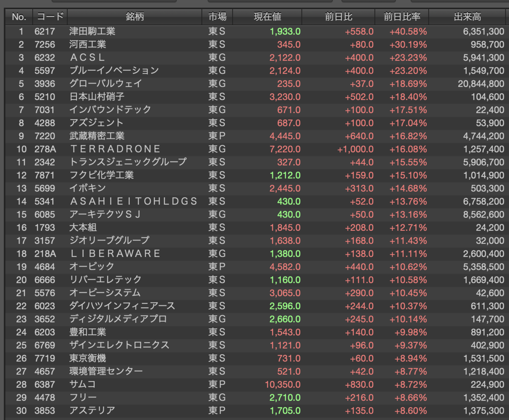Image resolution: width=509 pixels, height=420 pixels.
Task: Select the 津田駒工業 stock row
Action: point(256,31)
